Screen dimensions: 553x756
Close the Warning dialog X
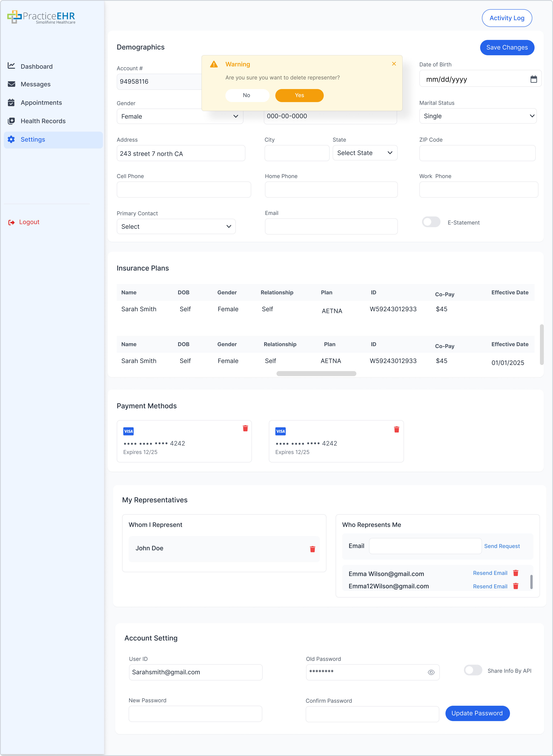tap(394, 64)
